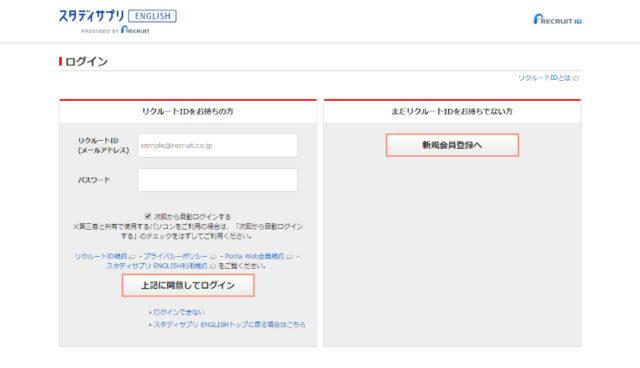Open the リクルートIDとは help link
Screen dimensions: 640x368
click(x=544, y=78)
